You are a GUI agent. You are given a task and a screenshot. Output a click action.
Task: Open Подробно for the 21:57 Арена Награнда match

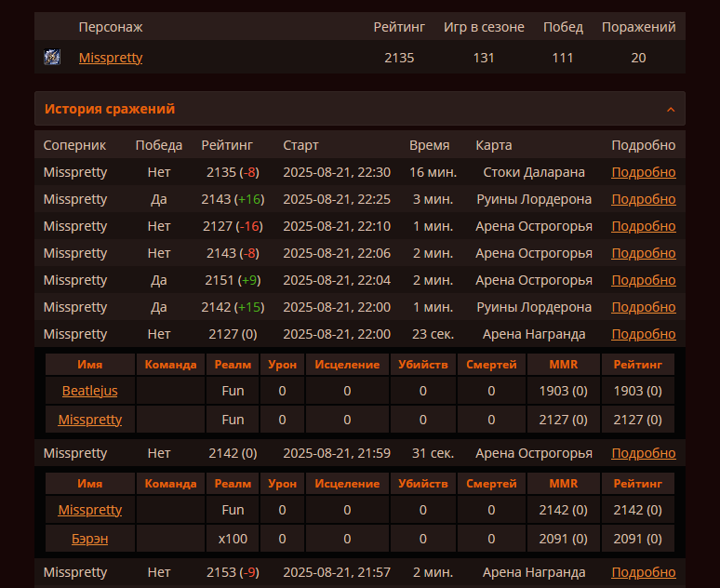pyautogui.click(x=644, y=572)
